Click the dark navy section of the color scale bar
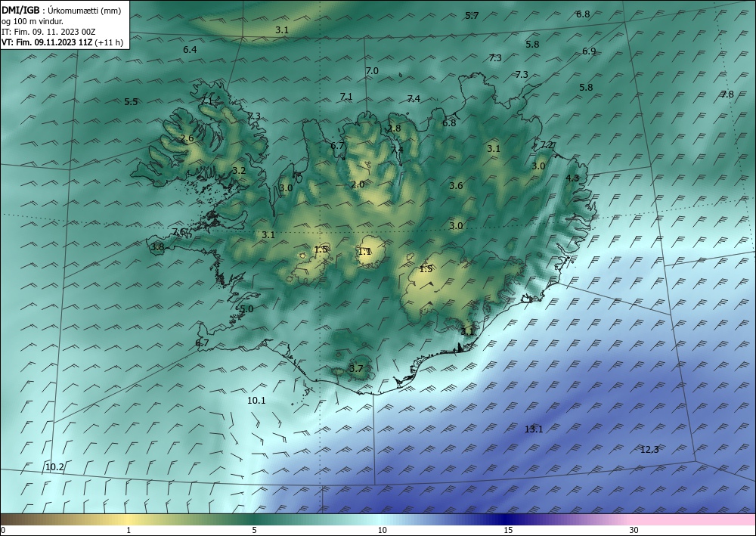Viewport: 756px width, 536px height. click(x=503, y=519)
